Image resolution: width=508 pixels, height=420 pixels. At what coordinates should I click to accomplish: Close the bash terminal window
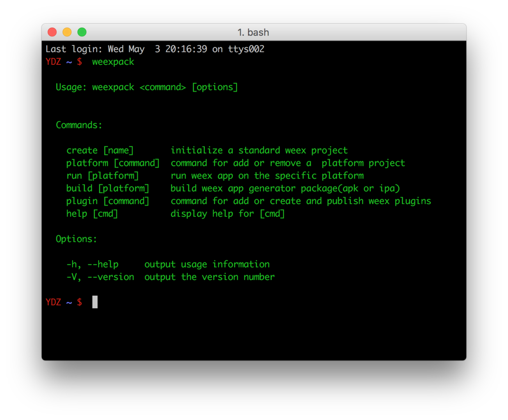pos(52,32)
